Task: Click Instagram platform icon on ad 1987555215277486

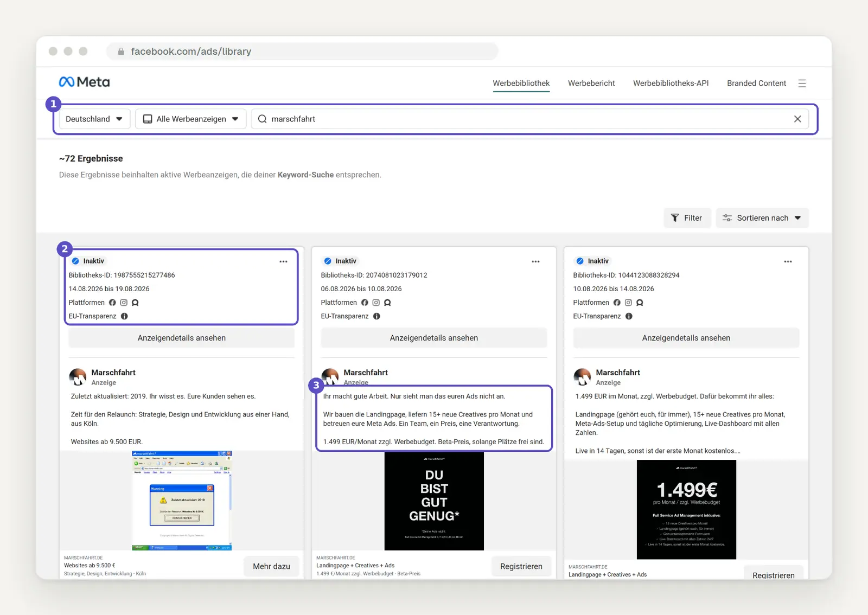Action: 124,303
